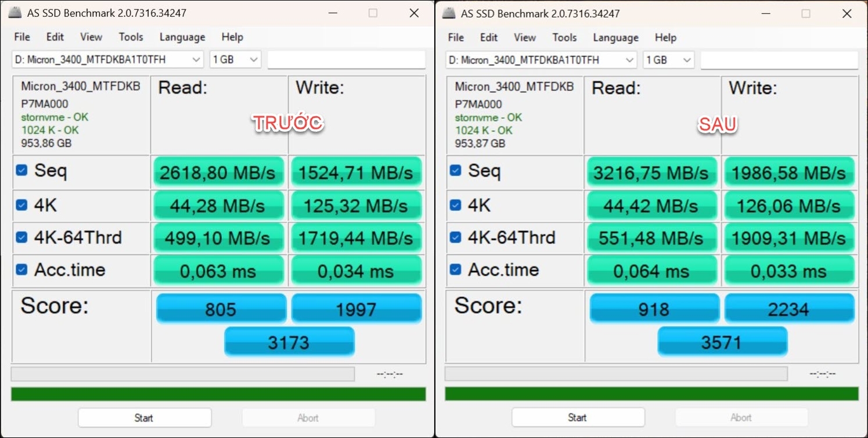Click the AS SSD app icon in the SAU window title bar
Image resolution: width=868 pixels, height=438 pixels.
[x=448, y=13]
